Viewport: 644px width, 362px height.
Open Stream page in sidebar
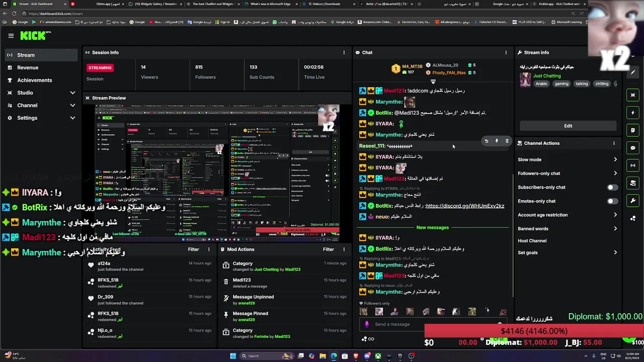(40, 55)
